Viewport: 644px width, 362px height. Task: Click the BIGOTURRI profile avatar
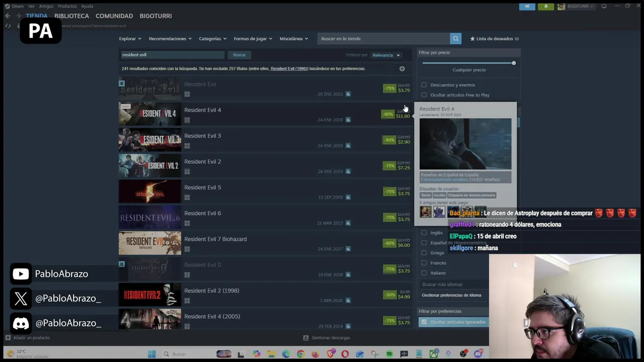[561, 7]
